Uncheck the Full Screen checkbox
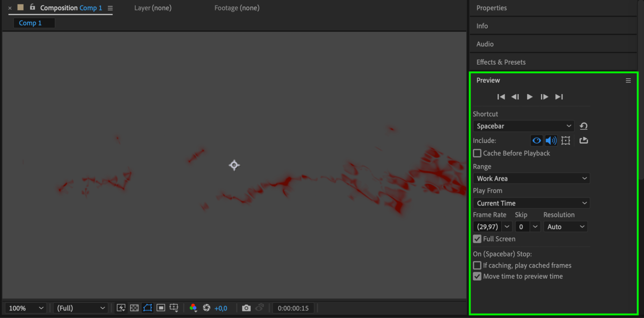Viewport: 644px width, 318px height. pyautogui.click(x=477, y=239)
